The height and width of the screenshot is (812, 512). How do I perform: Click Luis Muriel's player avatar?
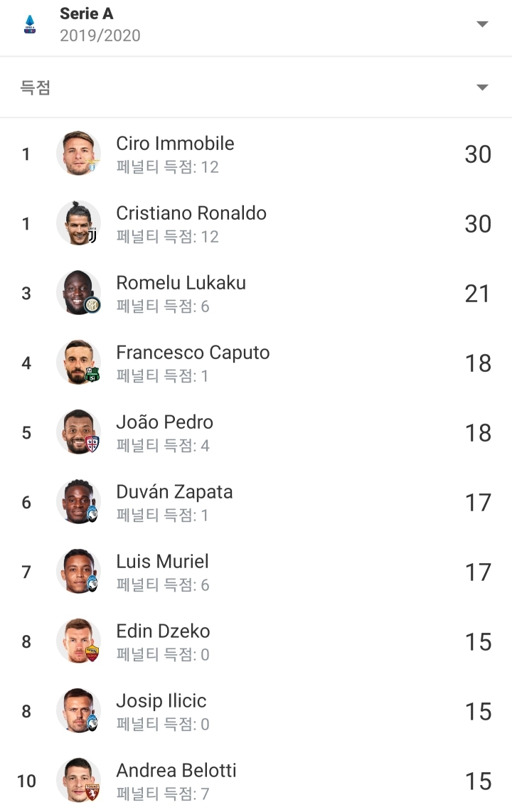(78, 572)
